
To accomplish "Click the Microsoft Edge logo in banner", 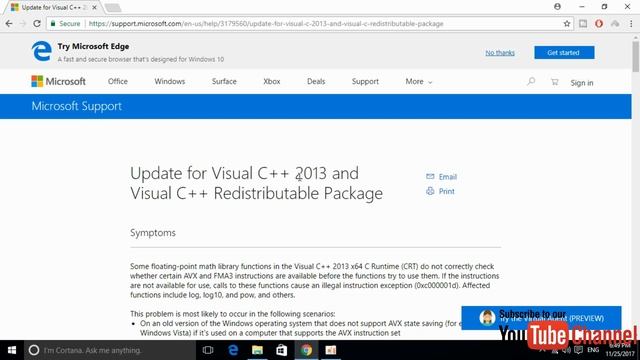I will (x=42, y=51).
